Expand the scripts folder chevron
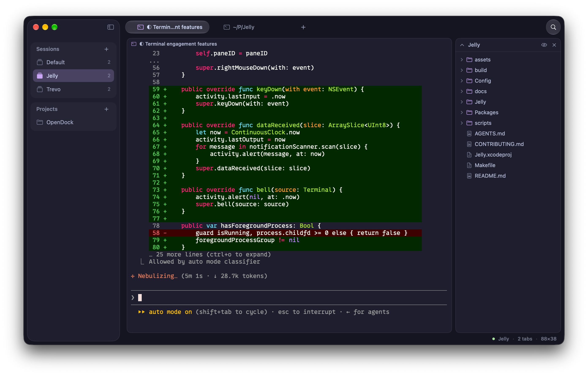The image size is (588, 376). [x=462, y=123]
